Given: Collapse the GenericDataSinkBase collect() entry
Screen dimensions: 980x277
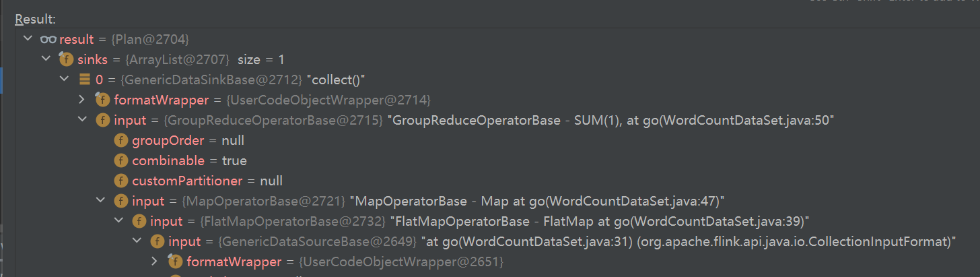Looking at the screenshot, I should [64, 80].
